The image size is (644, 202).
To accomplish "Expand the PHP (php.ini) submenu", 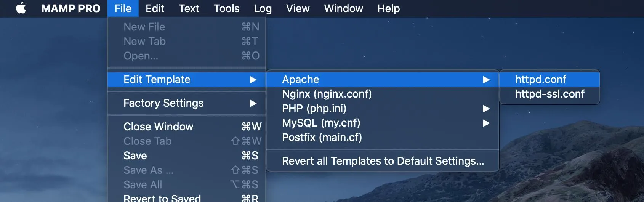I will tap(383, 108).
